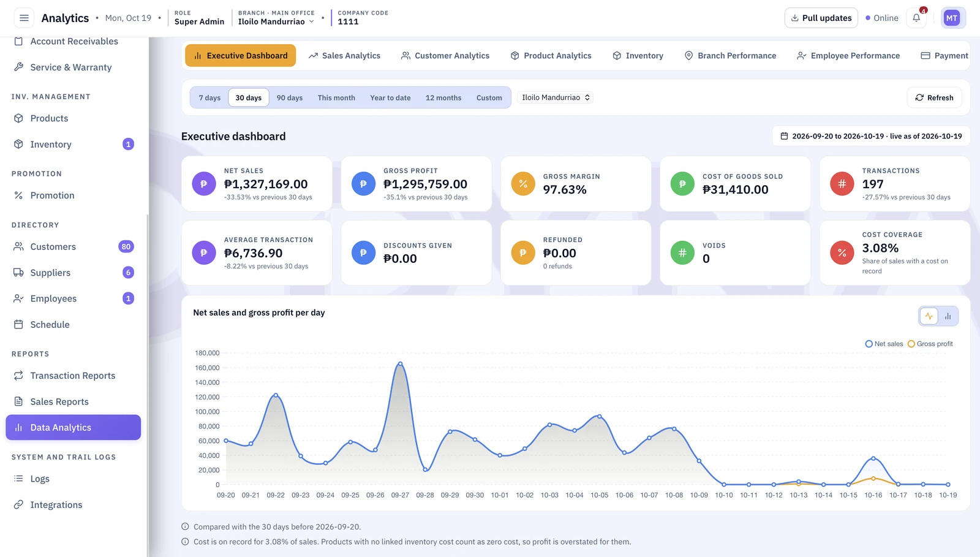Click the Promotion percent icon
The image size is (980, 557).
[18, 195]
